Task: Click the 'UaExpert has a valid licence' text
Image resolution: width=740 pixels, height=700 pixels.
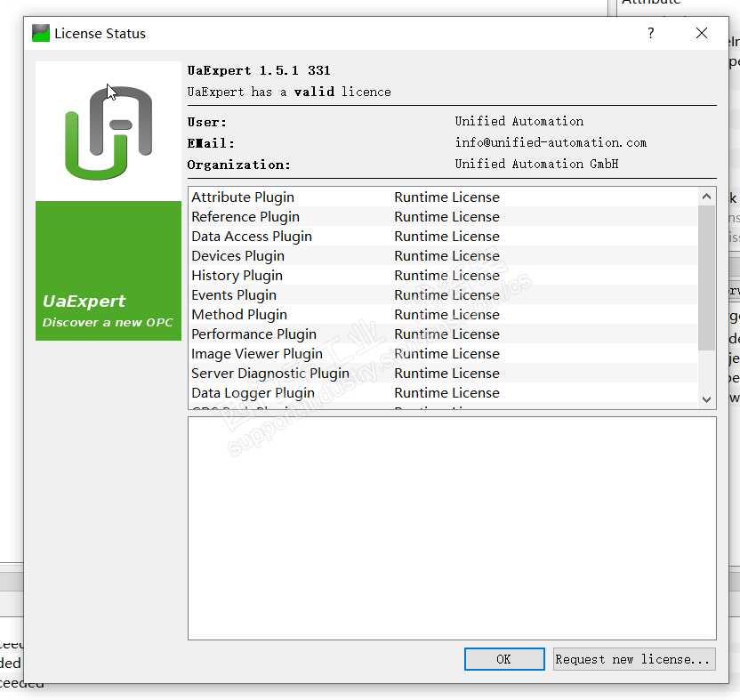Action: tap(289, 92)
